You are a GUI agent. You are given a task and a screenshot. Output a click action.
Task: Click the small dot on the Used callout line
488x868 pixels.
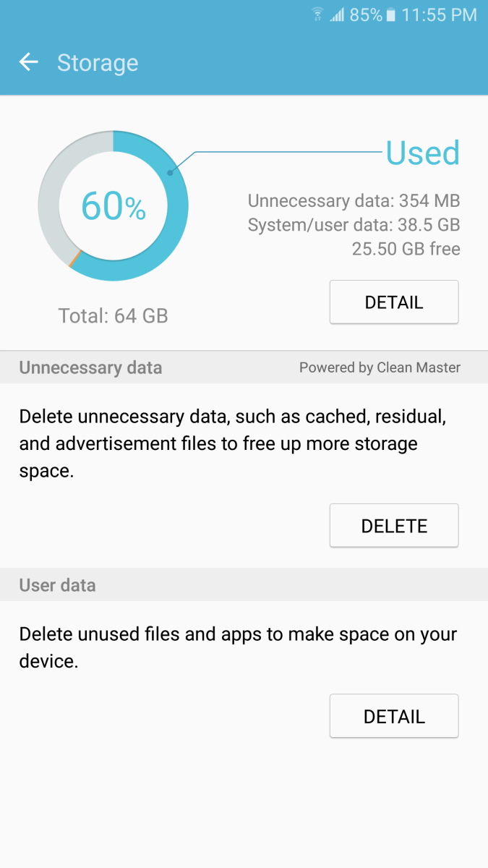tap(170, 173)
